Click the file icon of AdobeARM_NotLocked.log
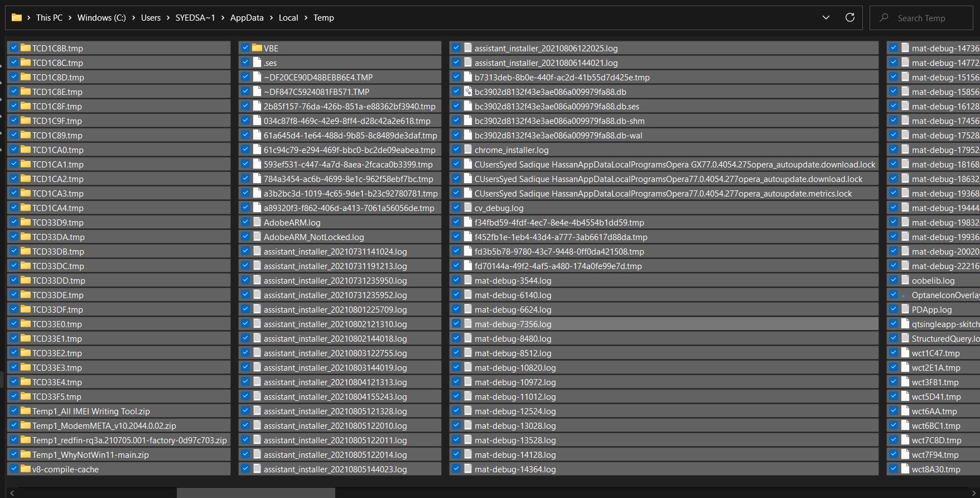The image size is (980, 498). point(257,237)
